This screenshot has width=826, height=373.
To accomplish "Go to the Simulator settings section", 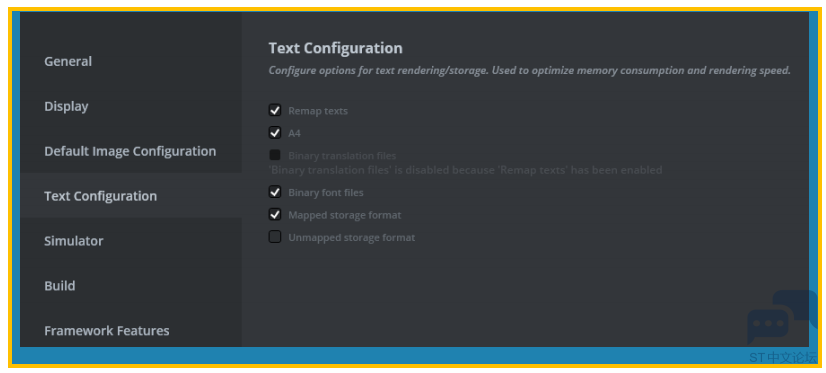I will [74, 241].
